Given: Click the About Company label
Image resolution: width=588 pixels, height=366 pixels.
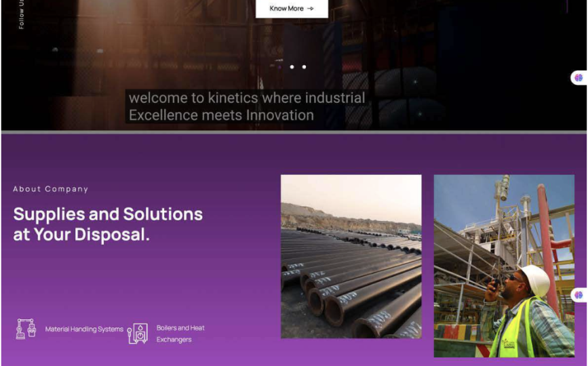Looking at the screenshot, I should click(x=51, y=189).
